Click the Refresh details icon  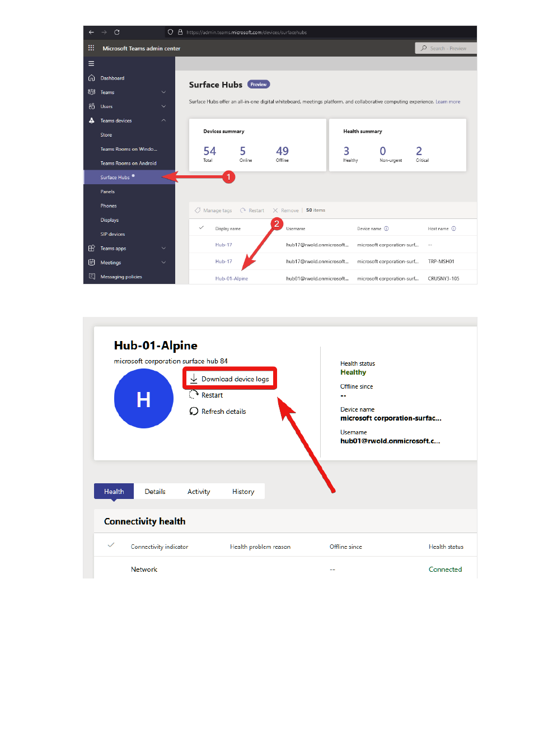point(194,412)
